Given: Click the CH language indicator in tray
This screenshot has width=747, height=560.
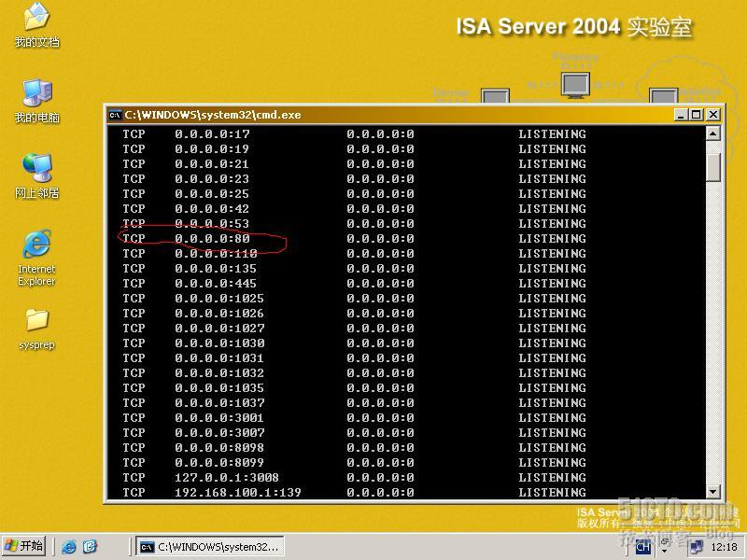Looking at the screenshot, I should point(642,547).
